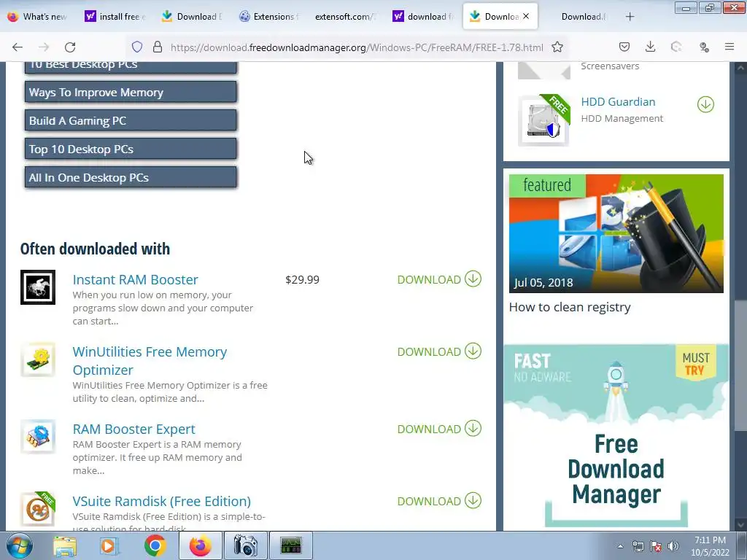The image size is (747, 560).
Task: Open Ways To Improve Memory link
Action: coord(131,92)
